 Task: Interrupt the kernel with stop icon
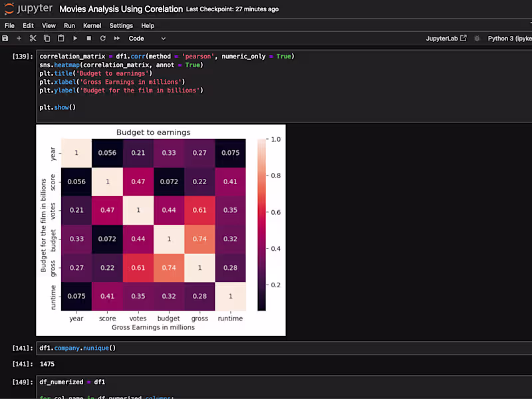point(89,39)
